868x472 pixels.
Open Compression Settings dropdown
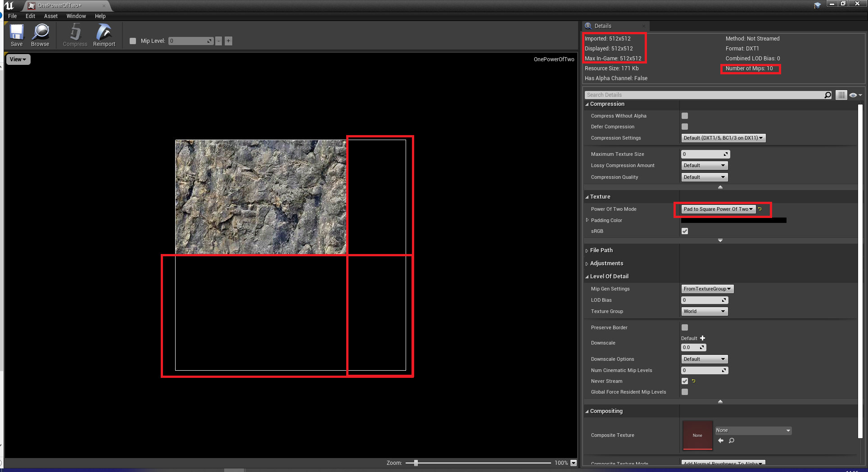click(x=723, y=138)
